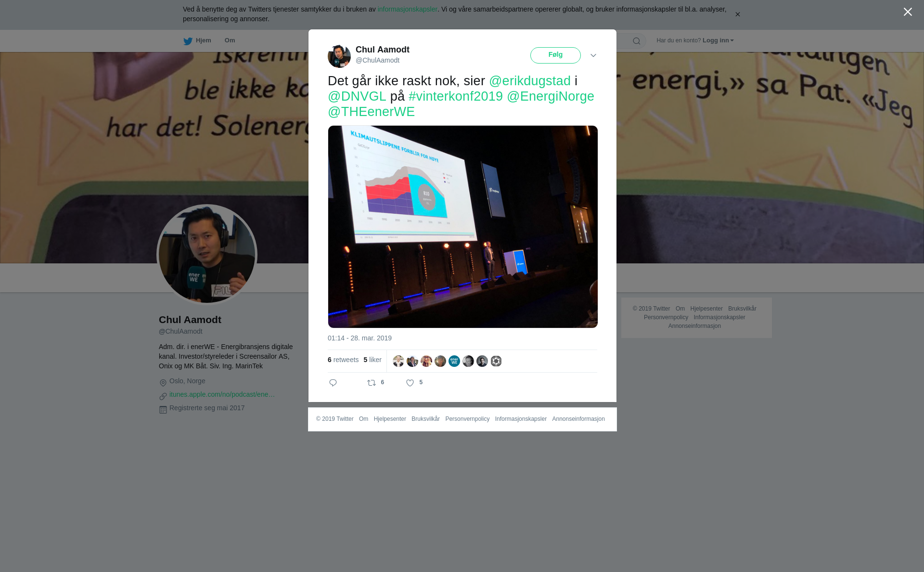This screenshot has height=572, width=924.
Task: Click the search magnifier icon
Action: pyautogui.click(x=637, y=41)
